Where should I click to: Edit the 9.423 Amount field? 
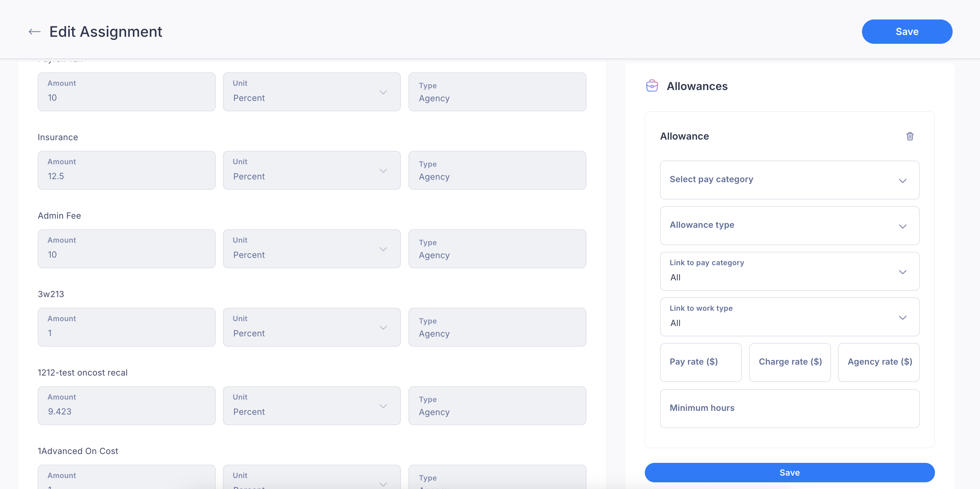126,406
